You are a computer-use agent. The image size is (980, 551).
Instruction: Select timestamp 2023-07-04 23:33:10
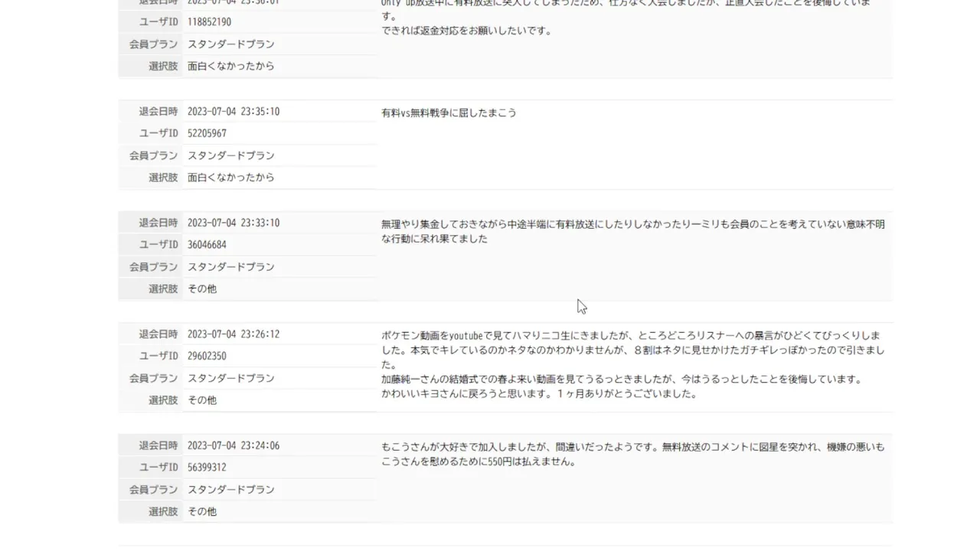(x=234, y=223)
